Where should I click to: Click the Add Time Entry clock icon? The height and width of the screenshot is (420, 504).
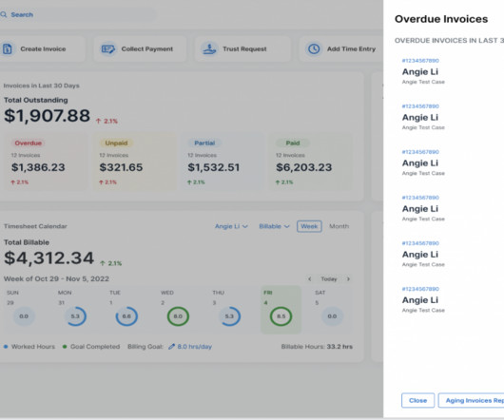314,49
